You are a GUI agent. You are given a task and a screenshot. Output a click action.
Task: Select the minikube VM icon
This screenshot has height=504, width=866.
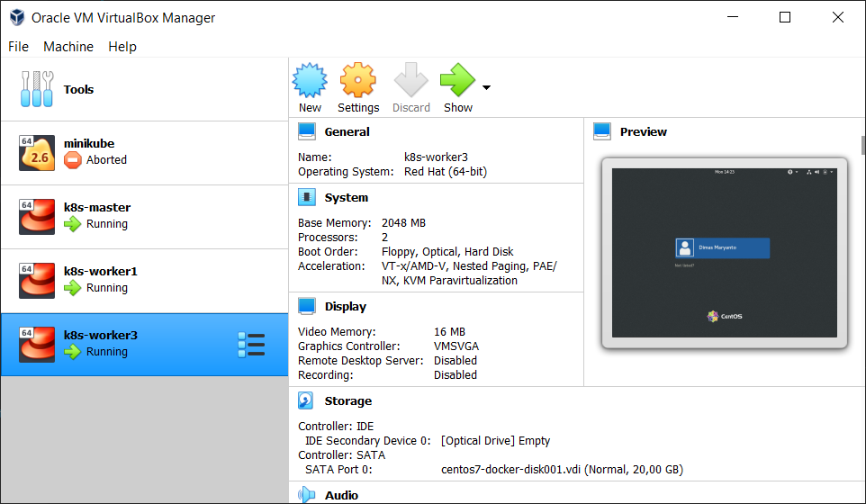coord(37,153)
